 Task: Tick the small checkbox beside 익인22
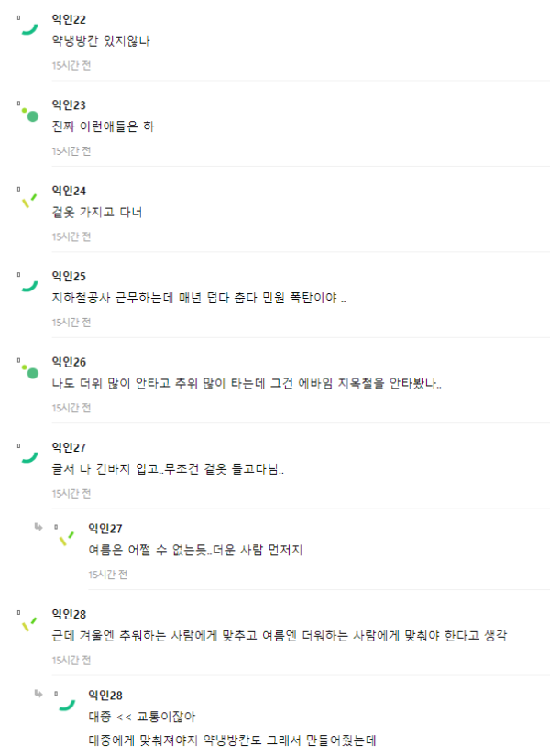tap(19, 17)
